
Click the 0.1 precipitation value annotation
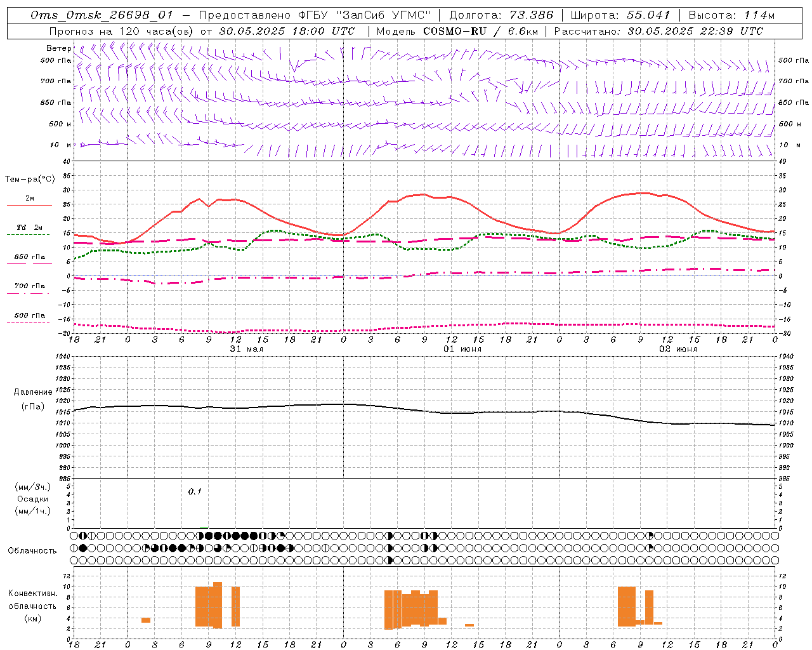[195, 492]
